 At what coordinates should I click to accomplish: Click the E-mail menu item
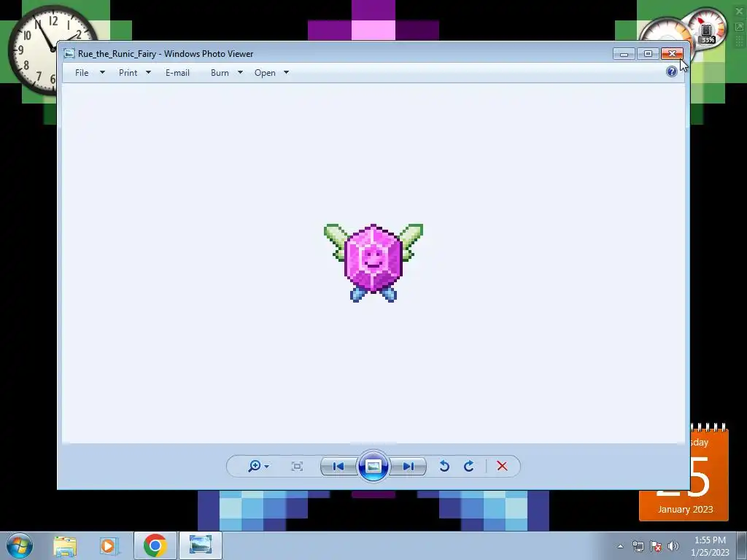coord(177,72)
